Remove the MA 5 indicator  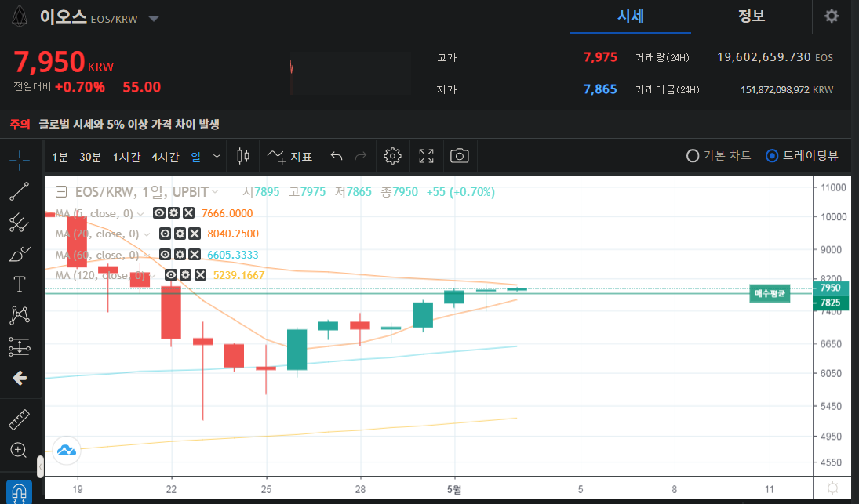(x=188, y=213)
